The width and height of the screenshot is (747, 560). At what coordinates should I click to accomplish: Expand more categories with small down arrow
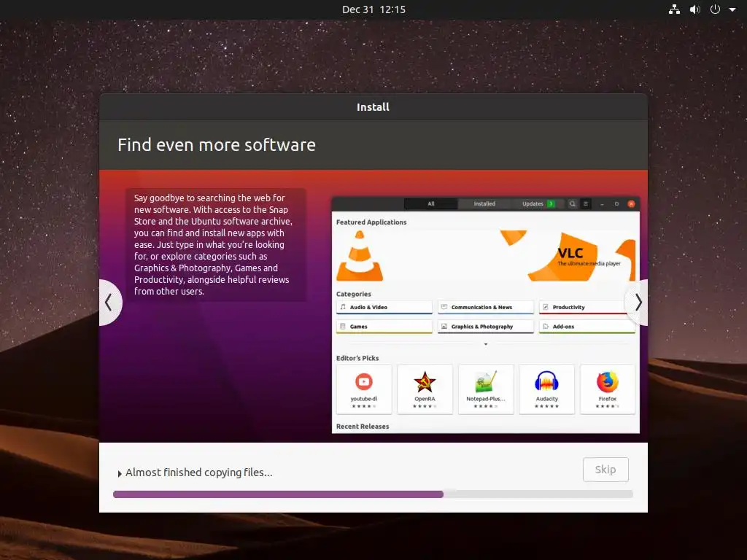pos(485,344)
